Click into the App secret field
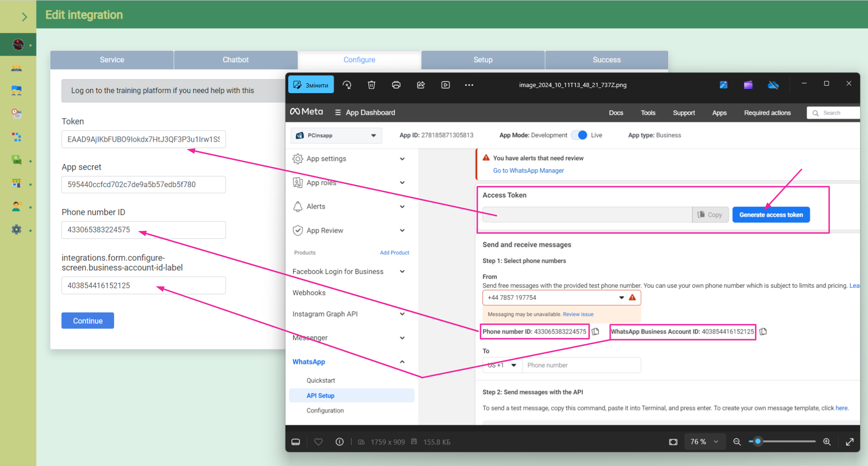 tap(143, 184)
